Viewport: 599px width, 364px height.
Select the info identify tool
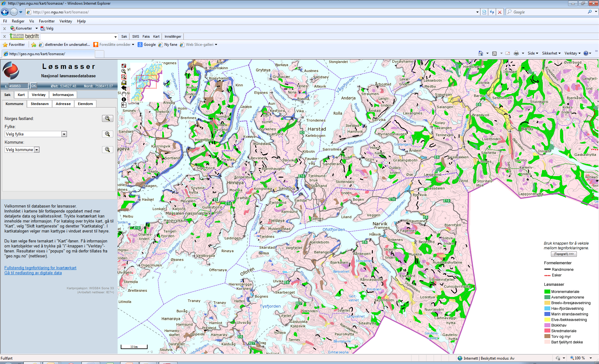click(x=124, y=99)
